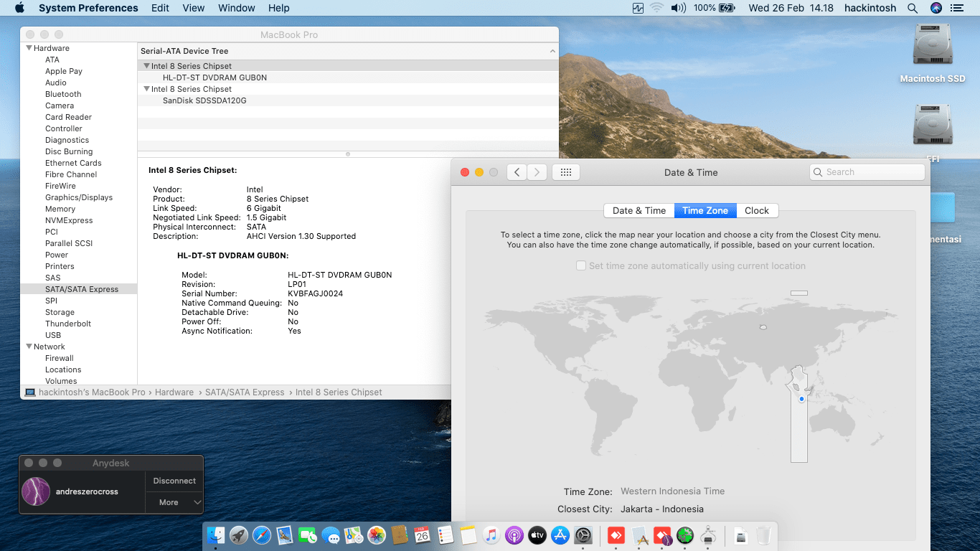Viewport: 980px width, 551px height.
Task: Open the Macintosh SSD desktop drive
Action: 933,54
